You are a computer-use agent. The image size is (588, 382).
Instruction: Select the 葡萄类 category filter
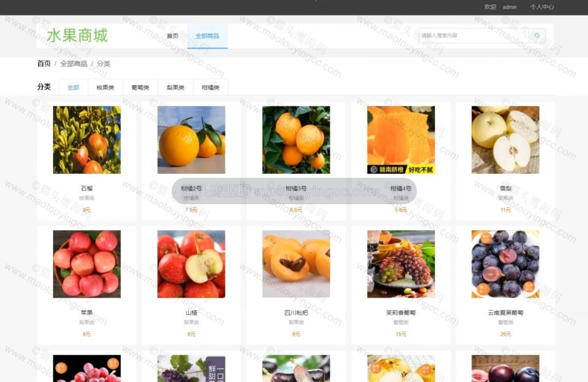click(140, 87)
